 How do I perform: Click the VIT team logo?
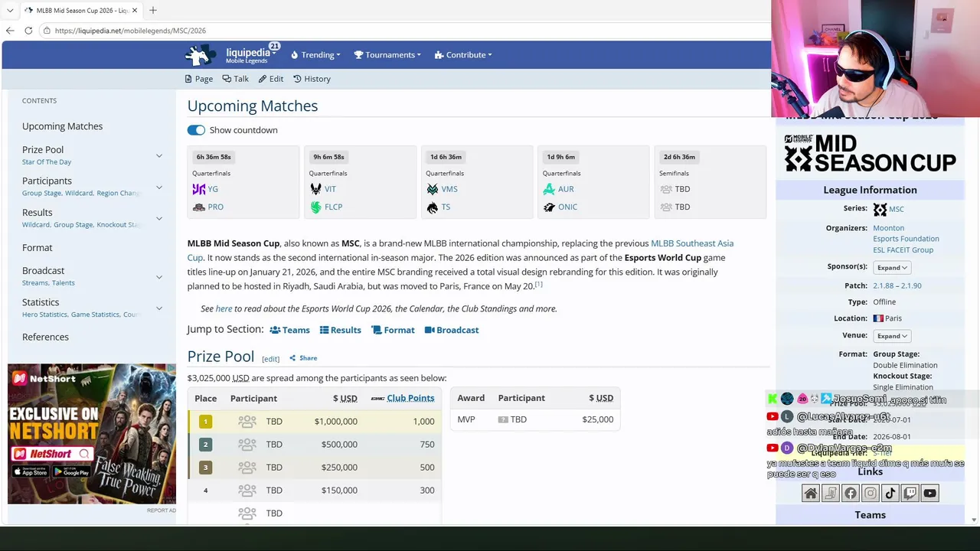click(x=316, y=189)
